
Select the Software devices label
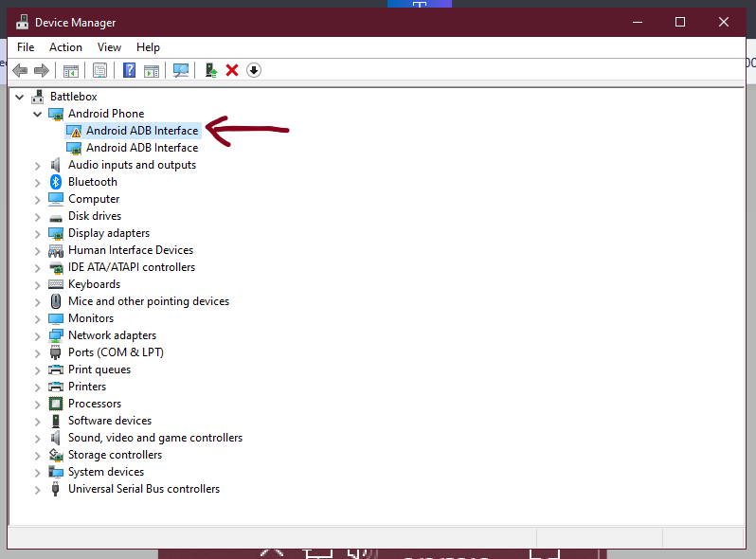[110, 421]
